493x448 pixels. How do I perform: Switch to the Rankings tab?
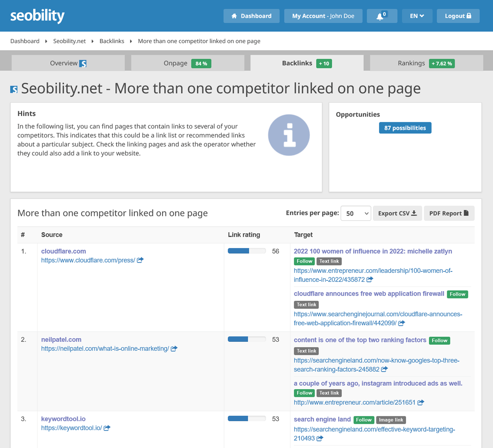coord(426,63)
